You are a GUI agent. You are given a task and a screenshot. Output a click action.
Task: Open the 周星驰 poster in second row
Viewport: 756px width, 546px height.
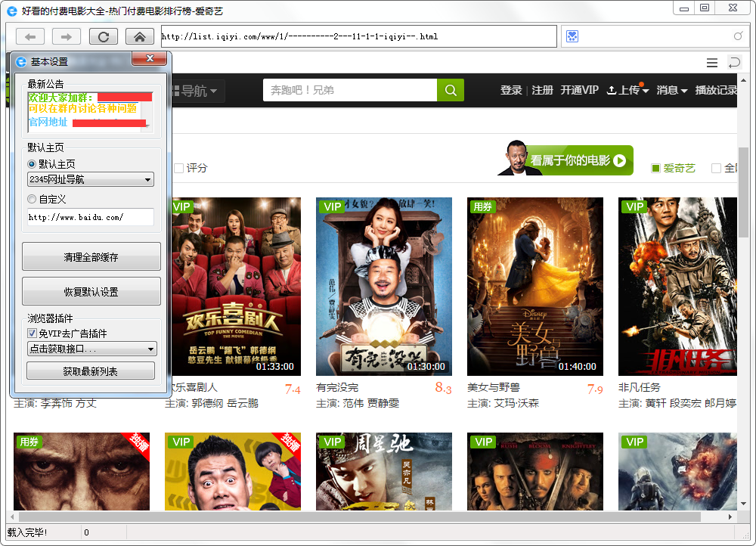click(384, 471)
